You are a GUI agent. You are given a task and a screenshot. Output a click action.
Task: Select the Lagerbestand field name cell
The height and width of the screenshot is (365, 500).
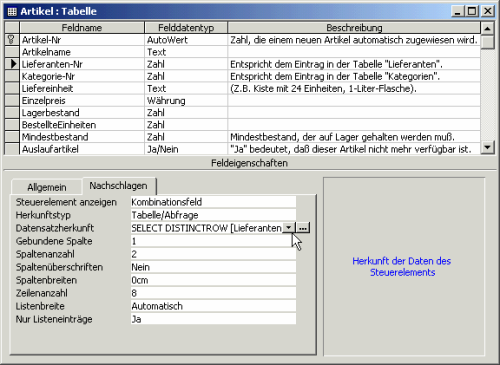click(82, 113)
